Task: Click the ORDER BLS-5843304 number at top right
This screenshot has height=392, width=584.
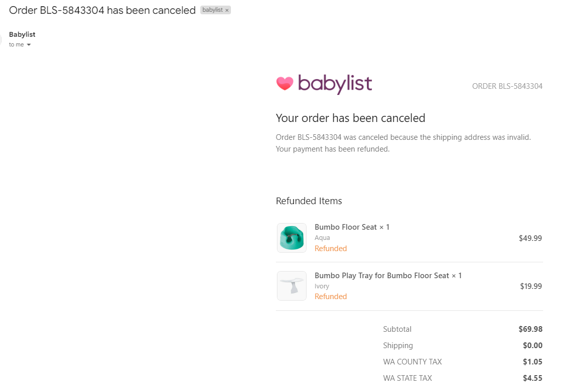Action: click(507, 86)
